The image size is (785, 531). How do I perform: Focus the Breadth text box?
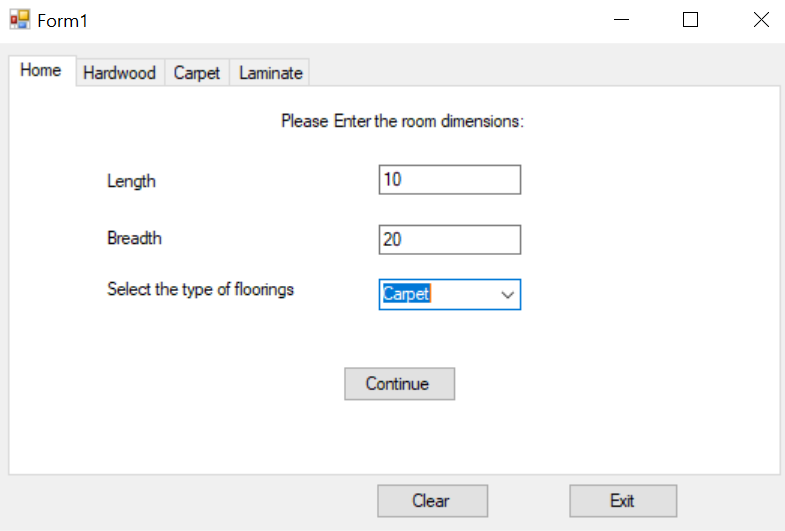tap(449, 240)
